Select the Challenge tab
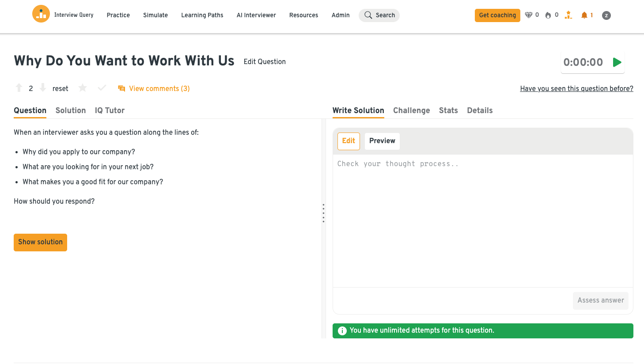The height and width of the screenshot is (364, 644). [411, 110]
